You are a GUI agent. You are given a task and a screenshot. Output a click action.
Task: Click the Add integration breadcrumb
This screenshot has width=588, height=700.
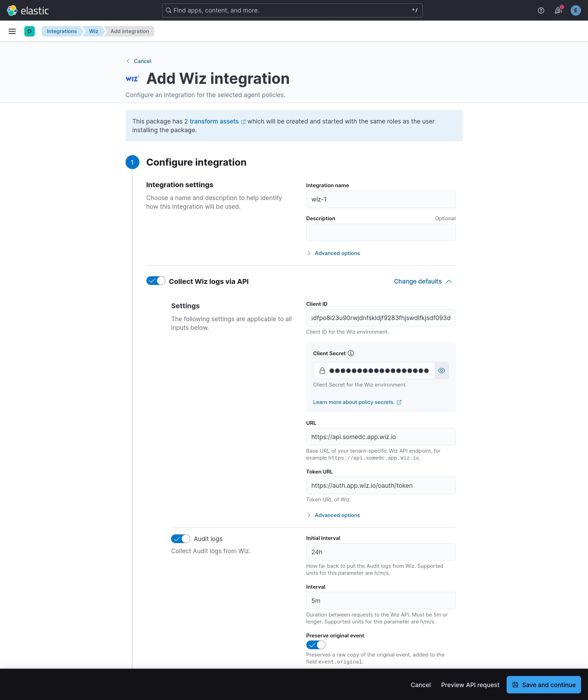click(130, 31)
